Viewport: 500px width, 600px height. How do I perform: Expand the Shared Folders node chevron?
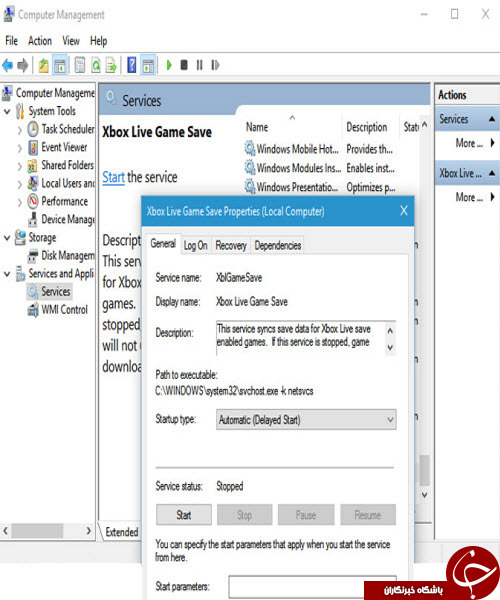pyautogui.click(x=20, y=166)
